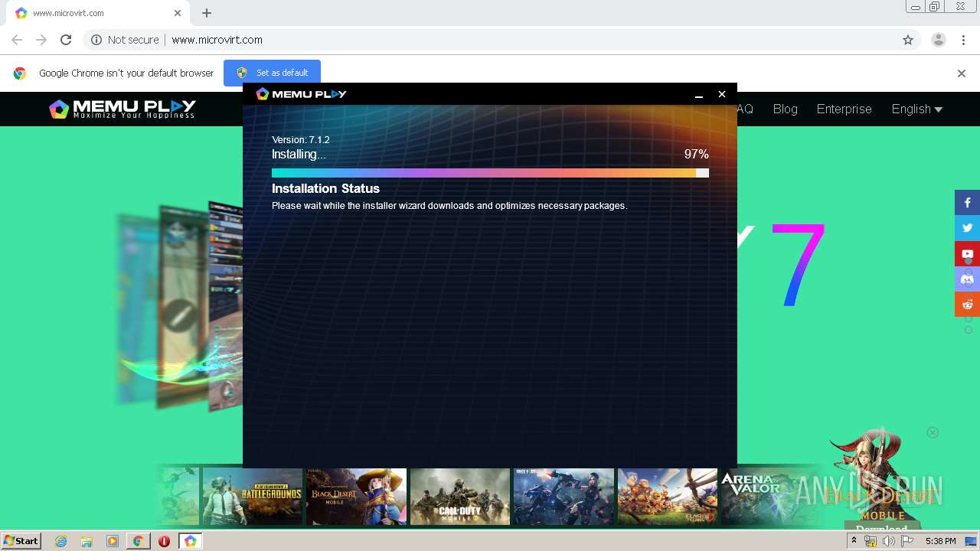
Task: Open the PUBG Battlegrounds game thumbnail
Action: point(252,497)
